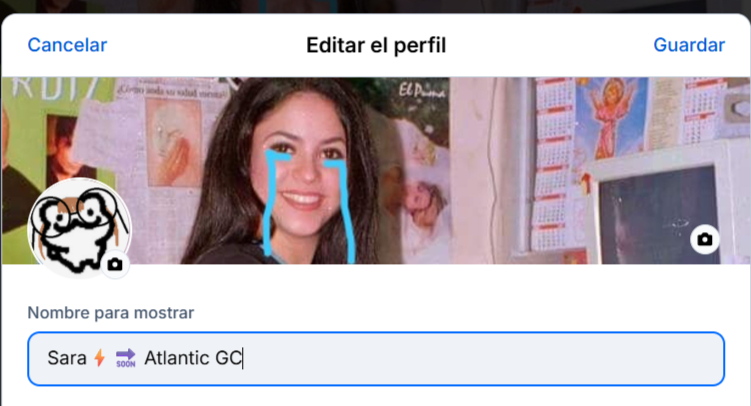
Task: Focus the Nombre para mostrar input field
Action: (x=376, y=359)
